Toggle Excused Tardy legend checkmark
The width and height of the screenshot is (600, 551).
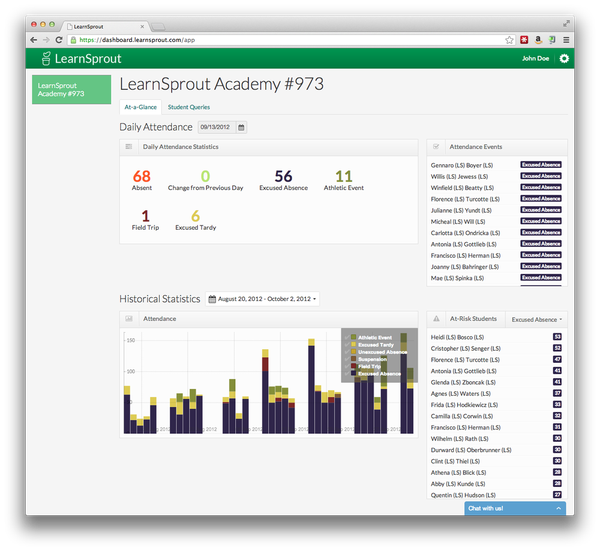pos(347,344)
